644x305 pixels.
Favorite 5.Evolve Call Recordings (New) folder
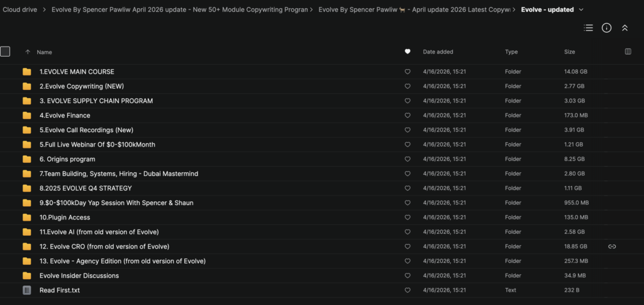[x=408, y=130]
